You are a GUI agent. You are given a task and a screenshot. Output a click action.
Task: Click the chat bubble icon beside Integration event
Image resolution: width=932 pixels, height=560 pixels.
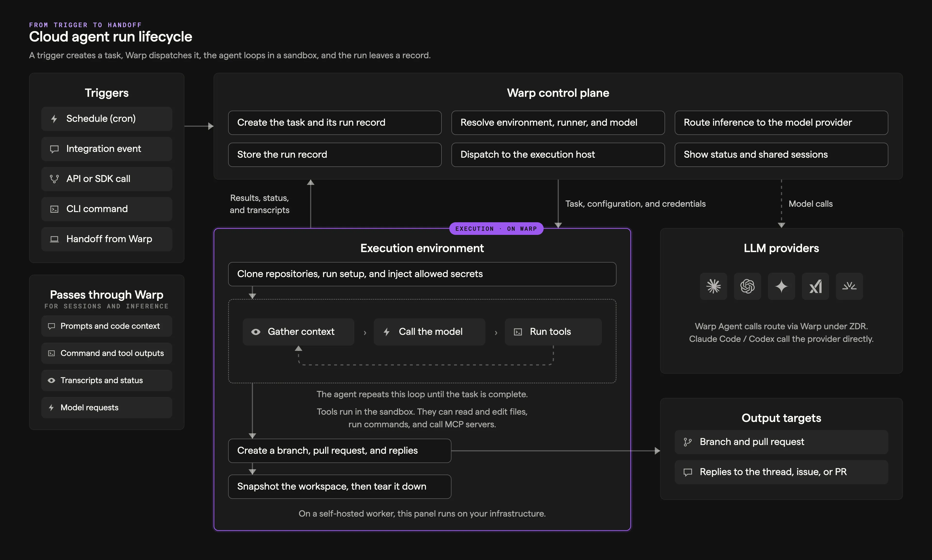click(x=54, y=149)
